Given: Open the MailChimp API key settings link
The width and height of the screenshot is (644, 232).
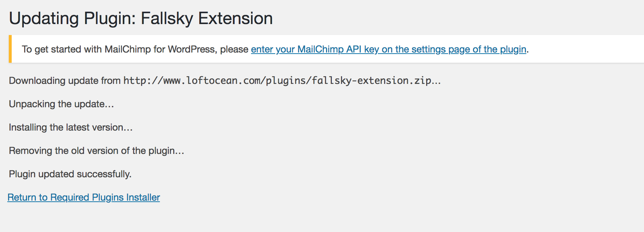Looking at the screenshot, I should tap(389, 49).
